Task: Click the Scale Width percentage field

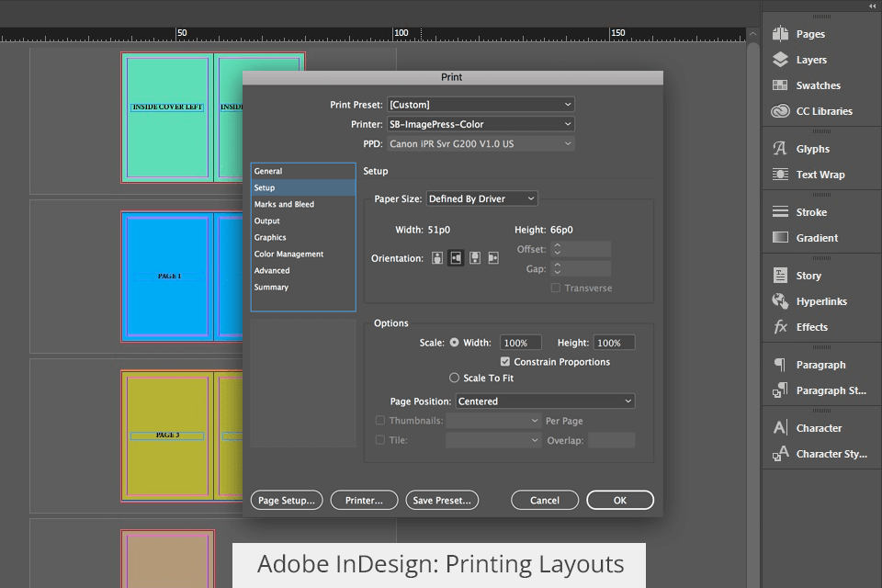Action: [x=520, y=343]
